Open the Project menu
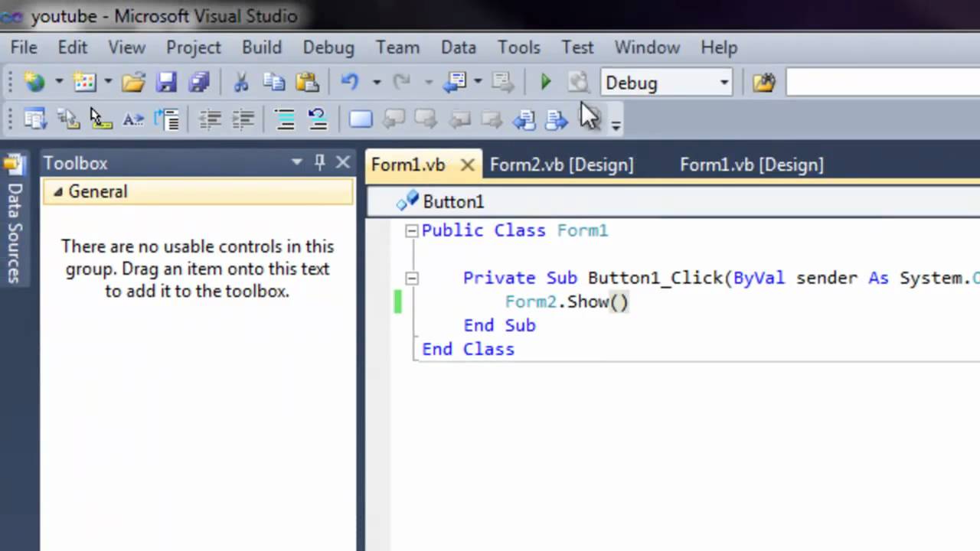The height and width of the screenshot is (551, 980). pos(194,47)
